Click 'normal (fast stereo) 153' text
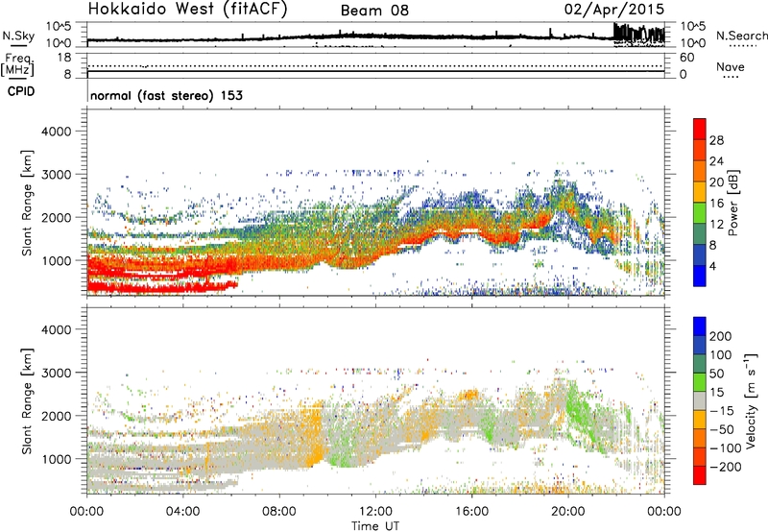Image resolution: width=768 pixels, height=532 pixels. click(166, 95)
